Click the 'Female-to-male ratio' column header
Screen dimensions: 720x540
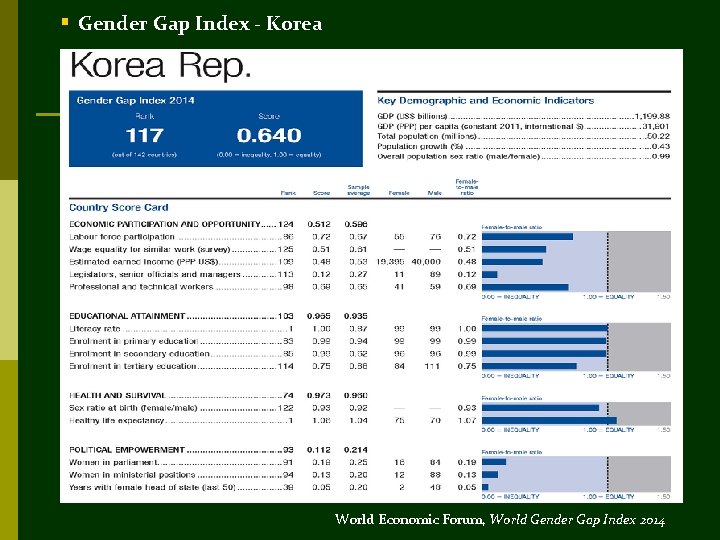click(x=467, y=187)
